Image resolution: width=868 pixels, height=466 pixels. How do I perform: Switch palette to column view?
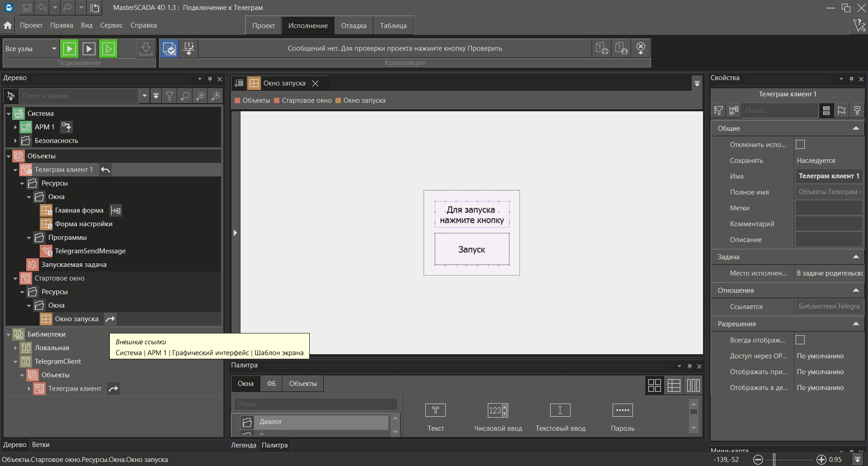693,385
